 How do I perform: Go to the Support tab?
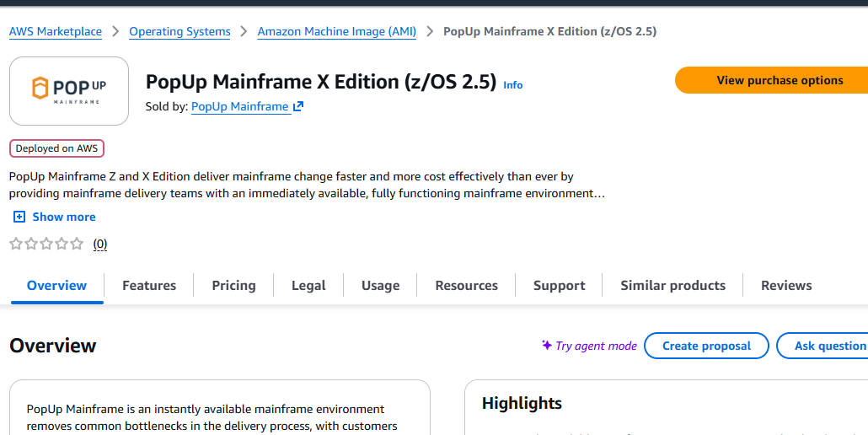click(559, 286)
